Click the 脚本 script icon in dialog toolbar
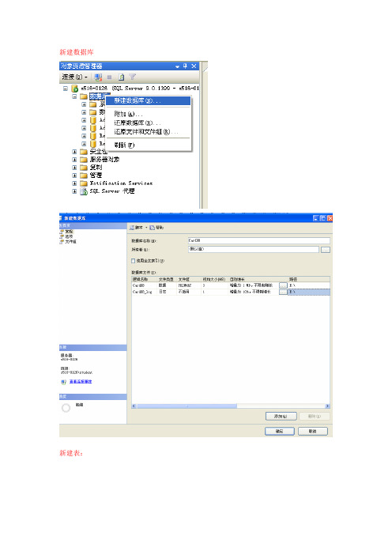 [x=132, y=228]
